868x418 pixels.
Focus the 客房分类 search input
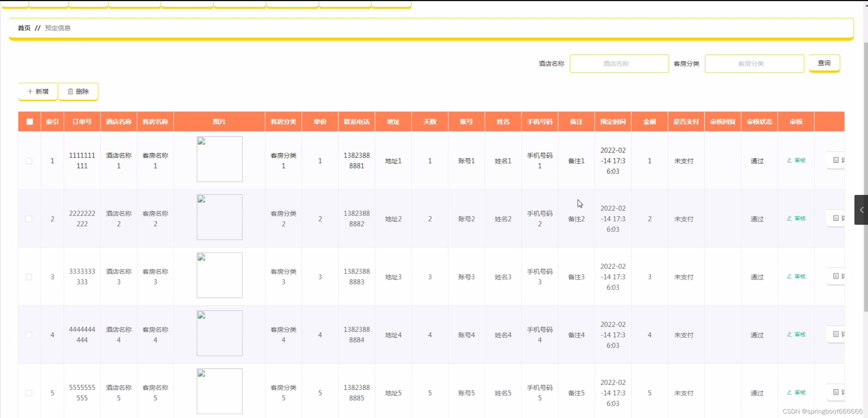coord(754,64)
